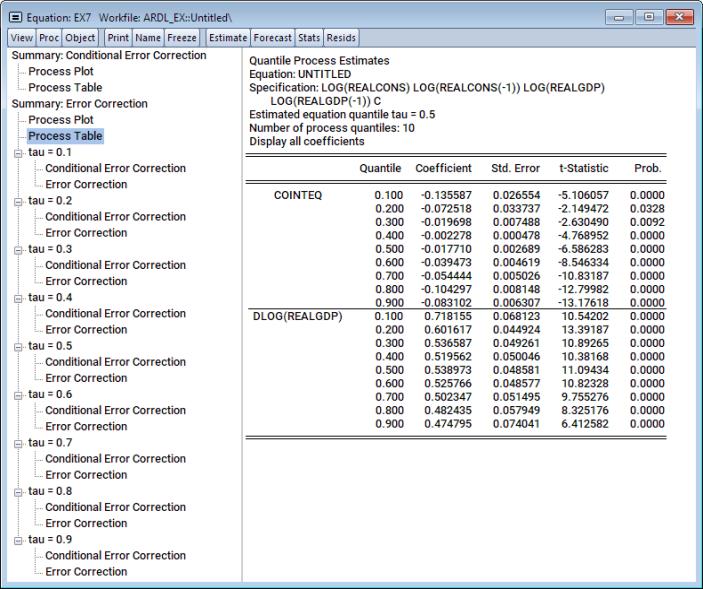Select the highlighted Process Table item

pyautogui.click(x=65, y=136)
